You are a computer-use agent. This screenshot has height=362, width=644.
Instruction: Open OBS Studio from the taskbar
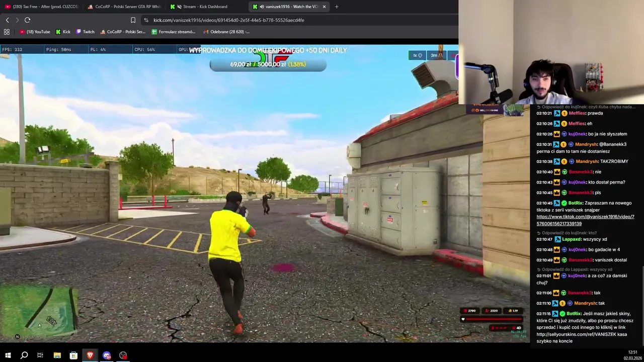click(x=123, y=355)
